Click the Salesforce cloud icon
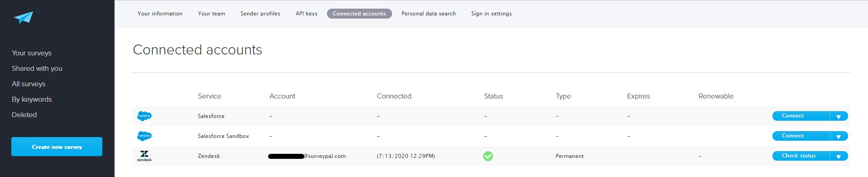 click(x=144, y=116)
